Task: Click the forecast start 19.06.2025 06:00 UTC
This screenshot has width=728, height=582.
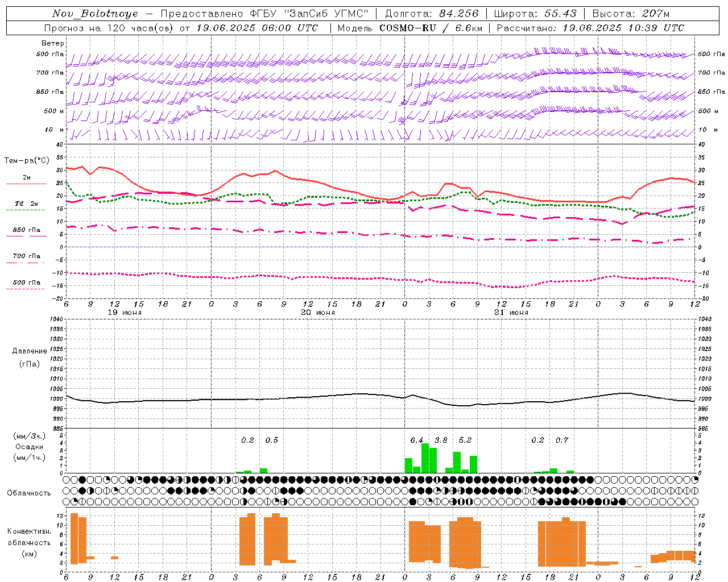Action: [x=257, y=28]
